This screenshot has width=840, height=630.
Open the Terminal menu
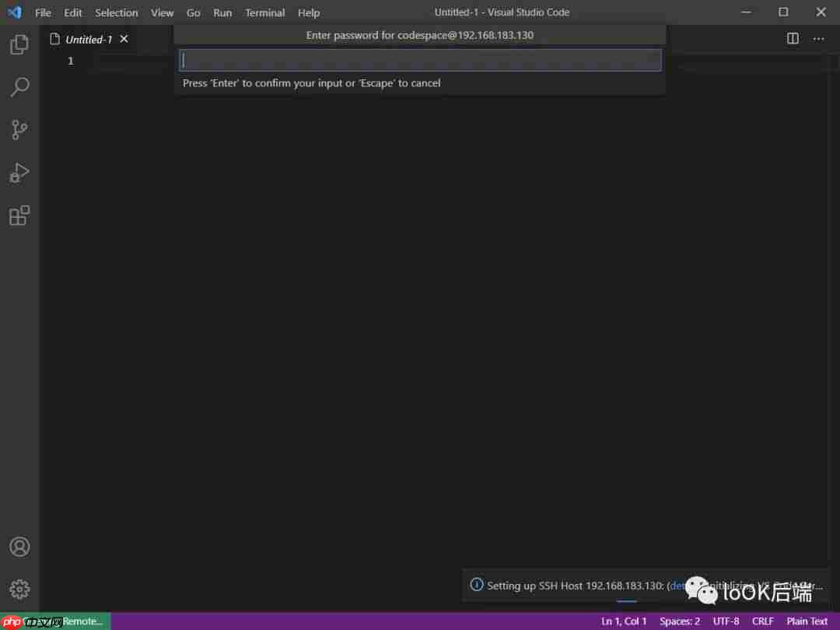[x=264, y=12]
